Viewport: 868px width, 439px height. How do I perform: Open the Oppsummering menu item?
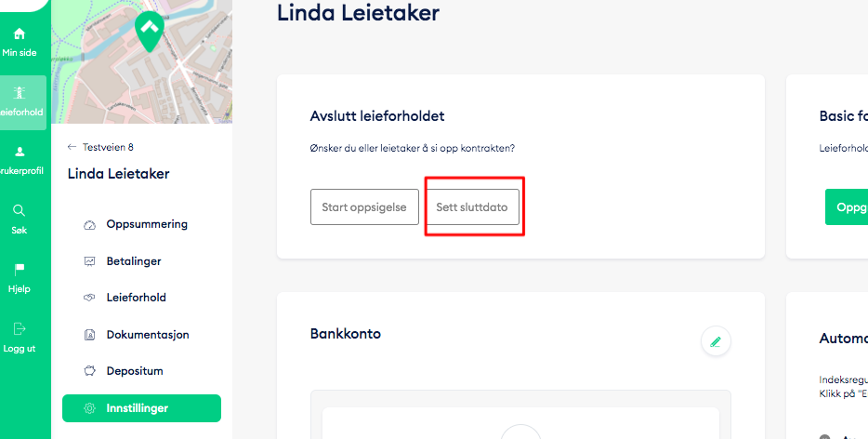click(x=146, y=224)
